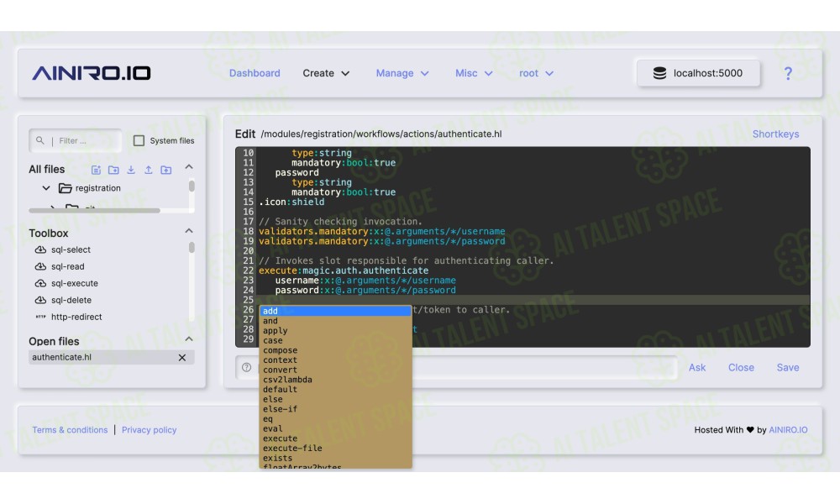Click the new folder icon in All files
Image resolution: width=840 pixels, height=504 pixels.
point(113,170)
